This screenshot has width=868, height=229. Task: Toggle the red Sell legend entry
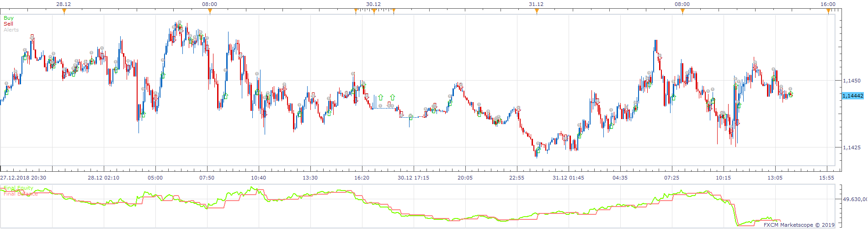coord(8,24)
